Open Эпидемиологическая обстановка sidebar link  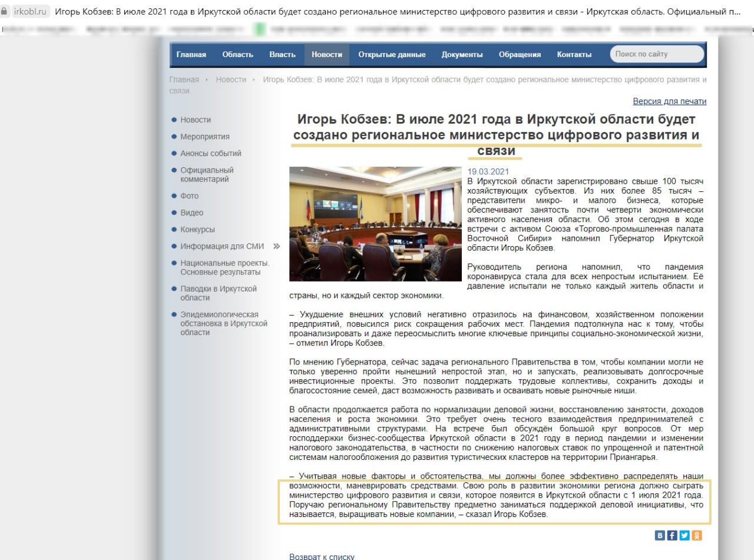point(224,323)
